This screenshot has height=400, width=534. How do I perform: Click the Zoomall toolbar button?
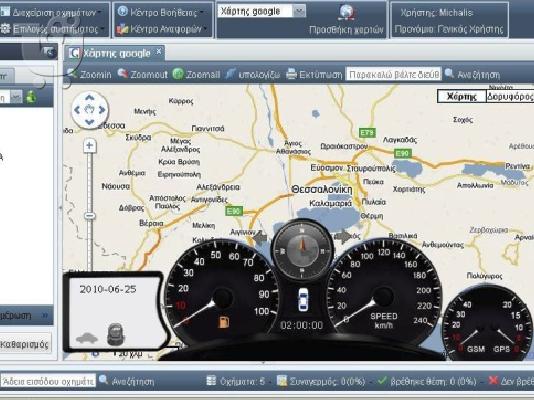[196, 74]
